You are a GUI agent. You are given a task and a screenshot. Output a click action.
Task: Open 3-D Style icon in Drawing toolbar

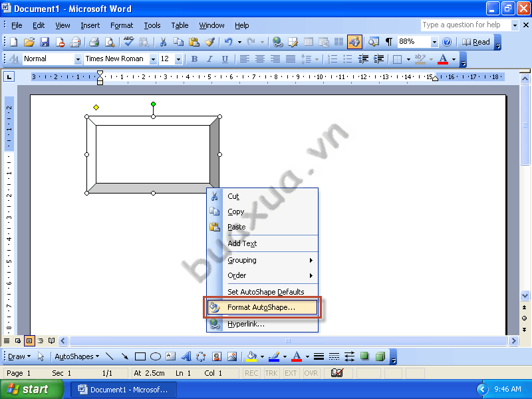click(380, 356)
